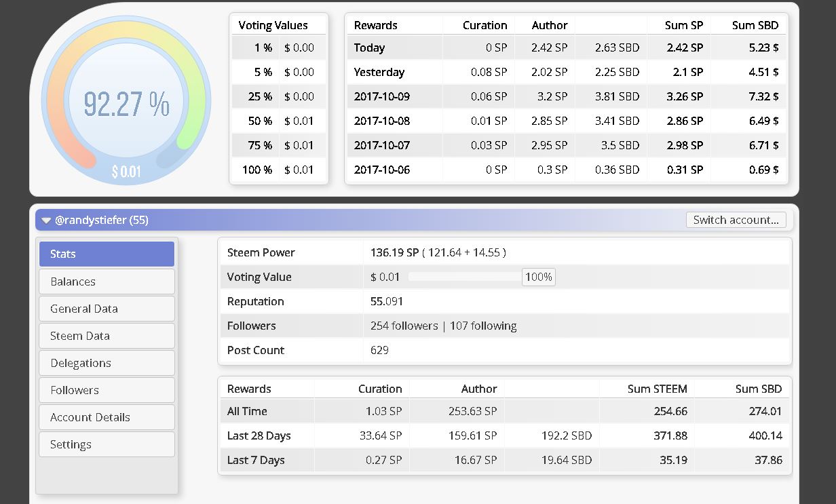Click the top Sum SBD column header

click(x=755, y=25)
